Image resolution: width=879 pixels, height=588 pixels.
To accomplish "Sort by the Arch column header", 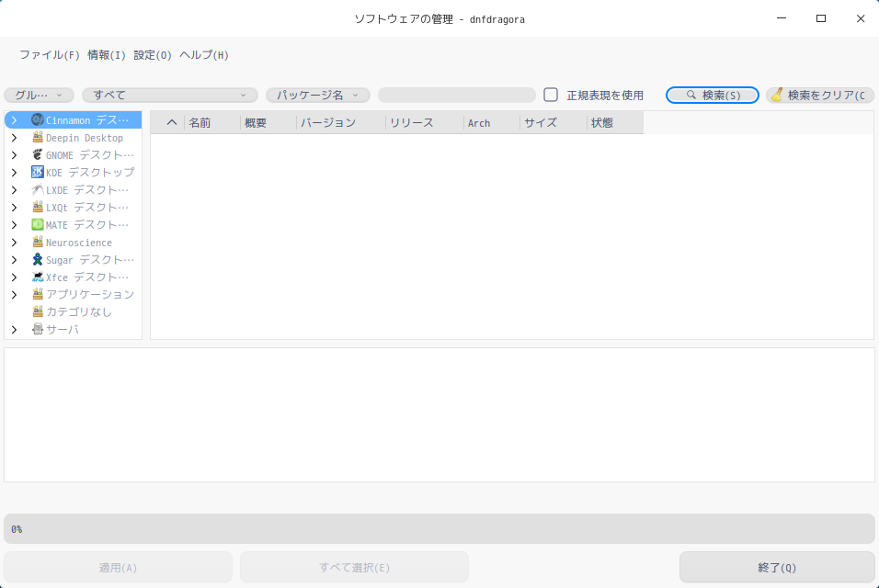I will point(492,122).
